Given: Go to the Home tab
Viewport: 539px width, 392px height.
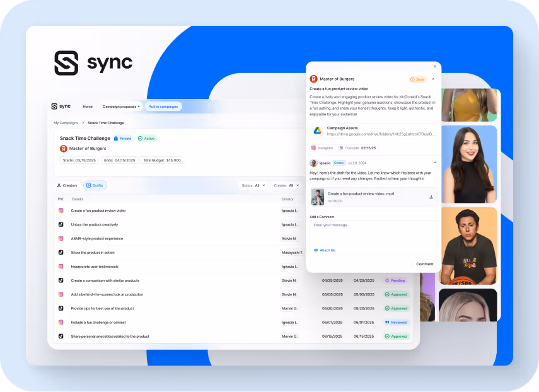Looking at the screenshot, I should [x=88, y=107].
